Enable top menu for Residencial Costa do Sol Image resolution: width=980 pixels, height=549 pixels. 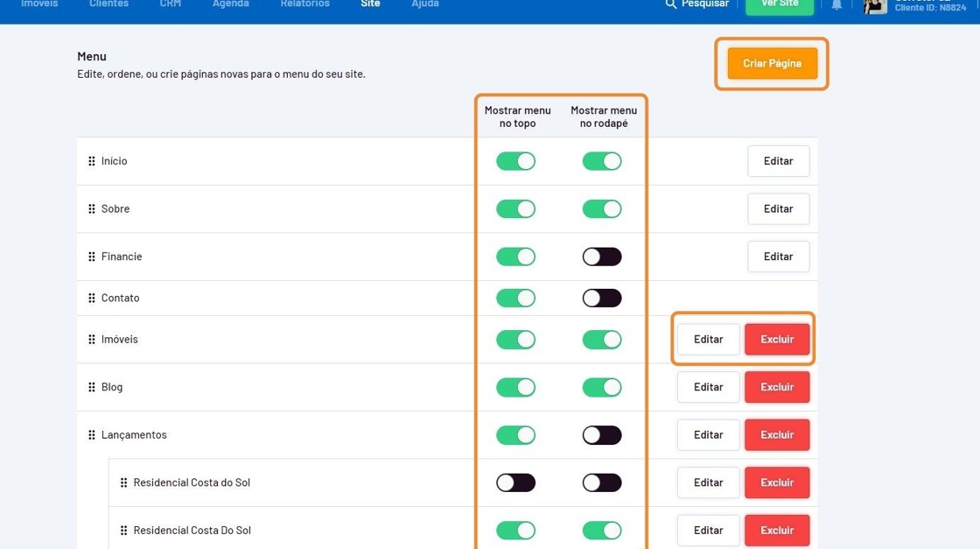[515, 482]
